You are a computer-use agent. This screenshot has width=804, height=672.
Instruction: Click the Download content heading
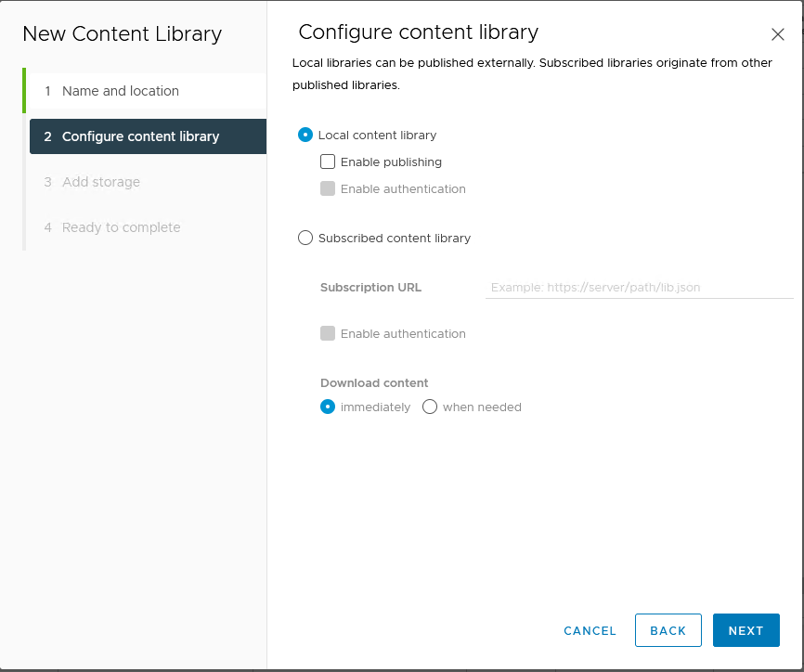pyautogui.click(x=374, y=383)
